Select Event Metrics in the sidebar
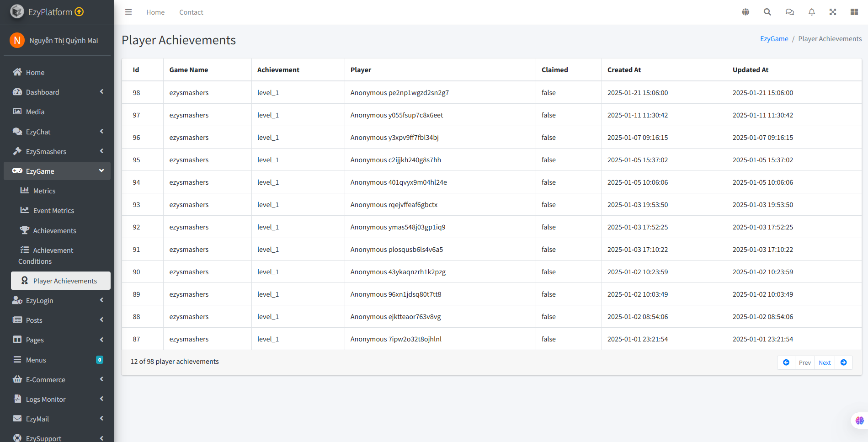This screenshot has width=868, height=442. 53,211
